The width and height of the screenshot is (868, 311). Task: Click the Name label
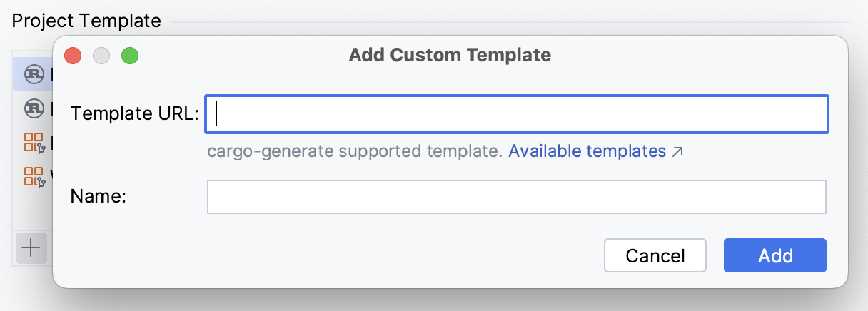[99, 197]
